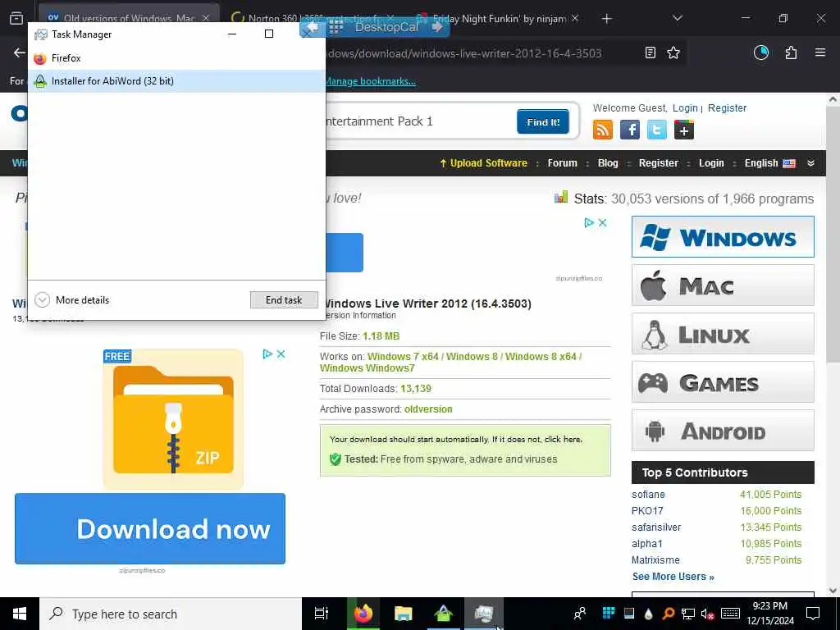Open the taskbar clock and date
Screen dimensions: 840x630
point(769,614)
